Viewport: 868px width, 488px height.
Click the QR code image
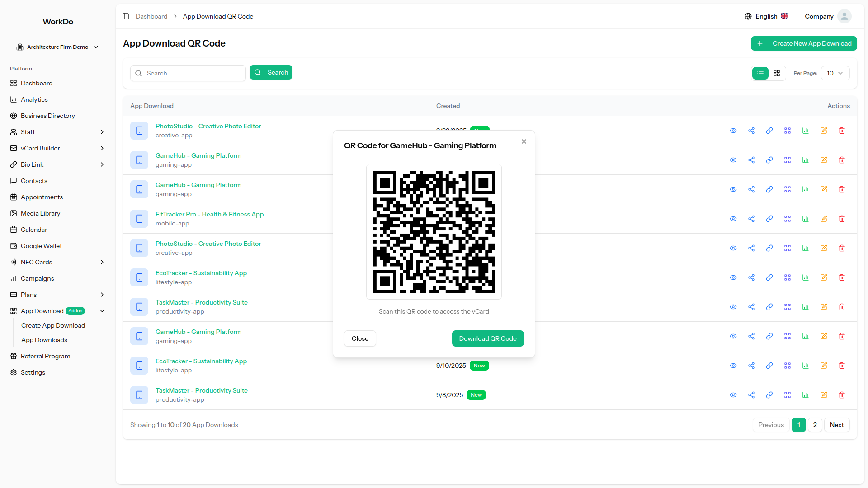(x=434, y=232)
